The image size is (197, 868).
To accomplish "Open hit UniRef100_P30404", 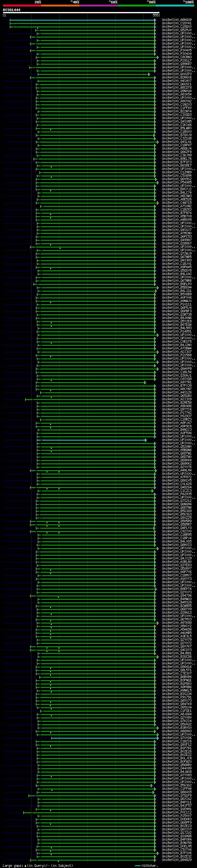I will tap(177, 54).
